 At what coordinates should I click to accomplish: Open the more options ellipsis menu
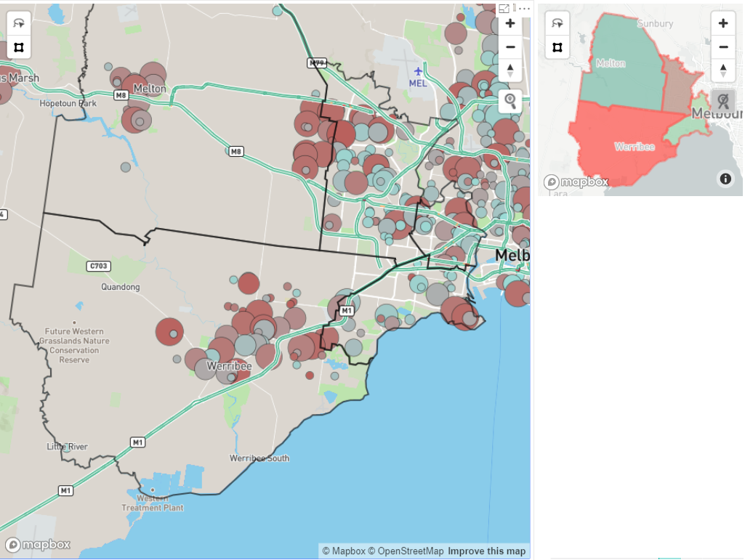point(524,8)
